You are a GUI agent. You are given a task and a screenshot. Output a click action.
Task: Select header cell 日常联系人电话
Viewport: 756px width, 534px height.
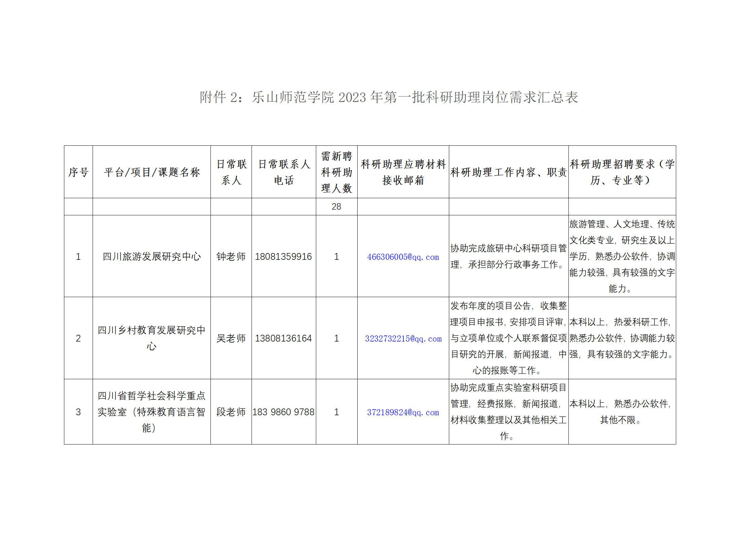pos(284,172)
